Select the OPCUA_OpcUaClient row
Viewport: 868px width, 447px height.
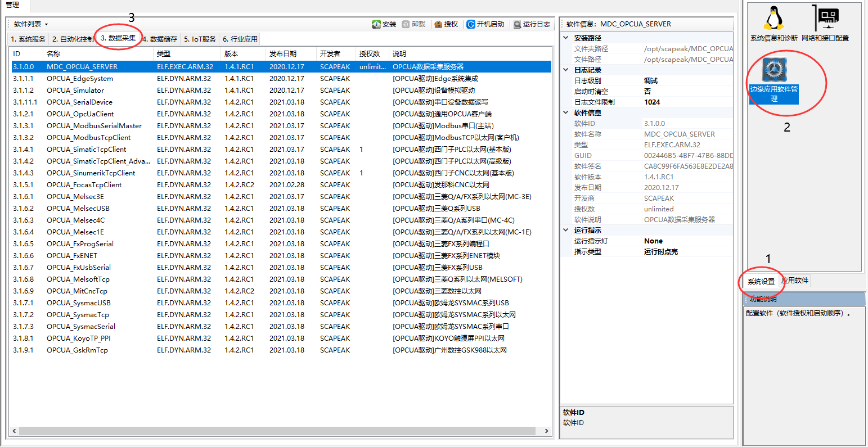(x=281, y=114)
